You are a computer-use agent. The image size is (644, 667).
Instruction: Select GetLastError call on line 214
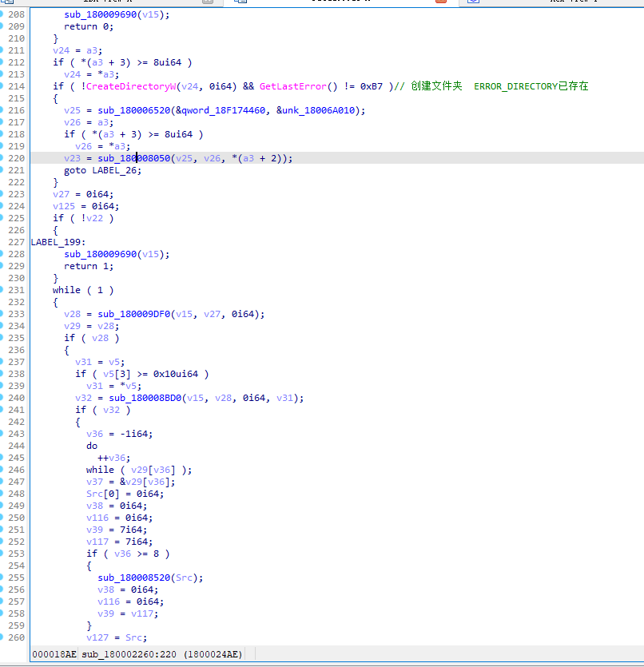pos(293,86)
